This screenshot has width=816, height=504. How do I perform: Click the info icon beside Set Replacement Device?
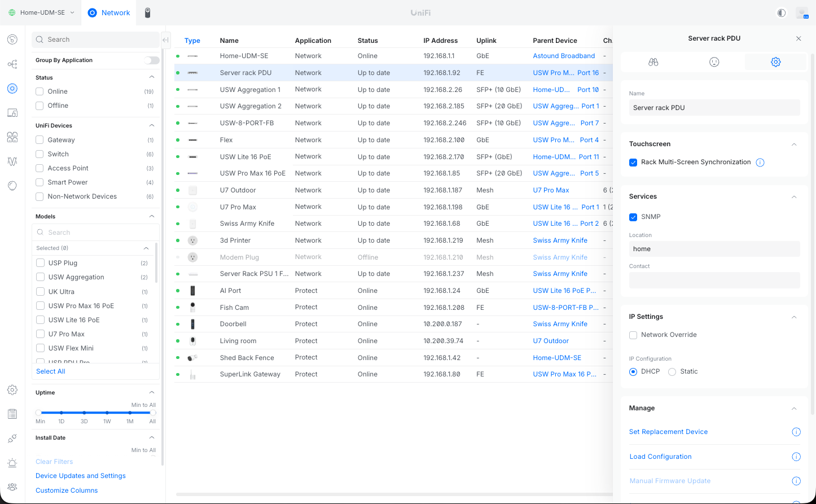click(796, 432)
